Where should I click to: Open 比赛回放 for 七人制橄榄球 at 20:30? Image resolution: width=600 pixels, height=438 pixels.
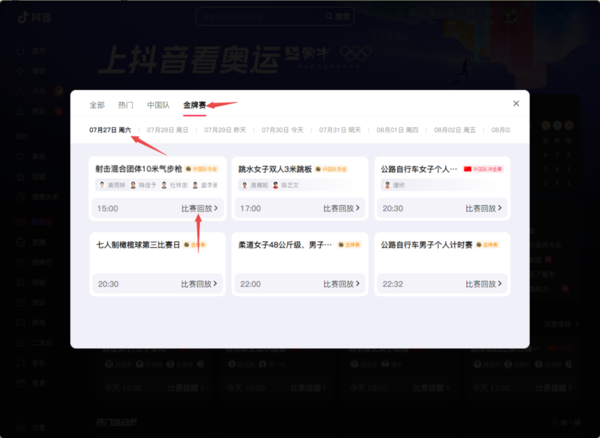coord(199,284)
